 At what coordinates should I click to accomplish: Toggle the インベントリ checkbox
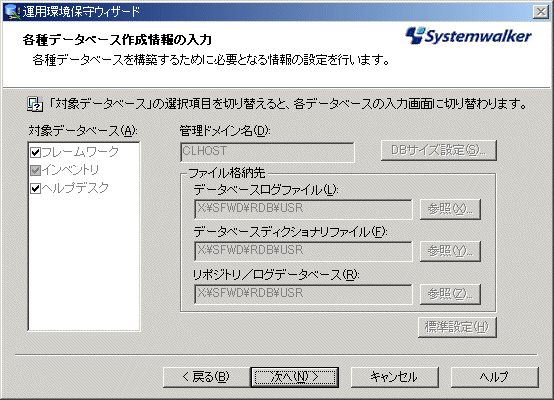[x=35, y=170]
